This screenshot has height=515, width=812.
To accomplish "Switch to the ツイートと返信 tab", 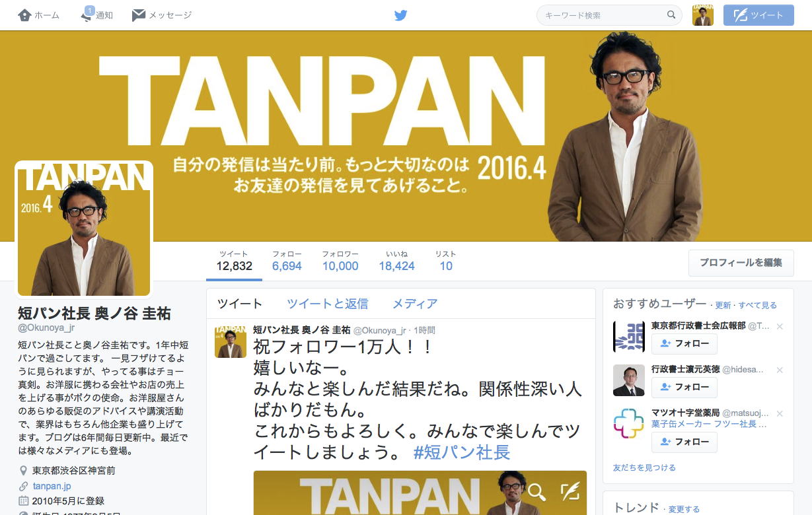I will pos(327,304).
